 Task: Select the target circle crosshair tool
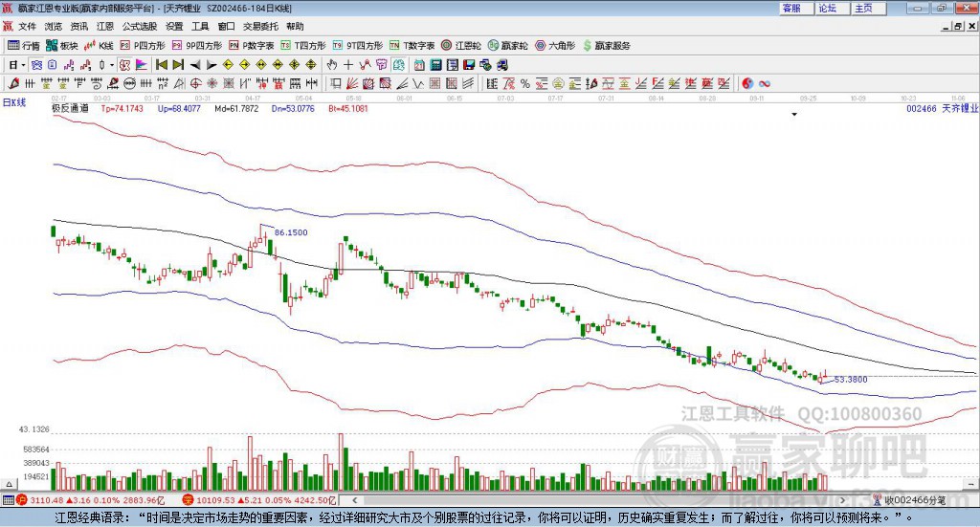(195, 83)
